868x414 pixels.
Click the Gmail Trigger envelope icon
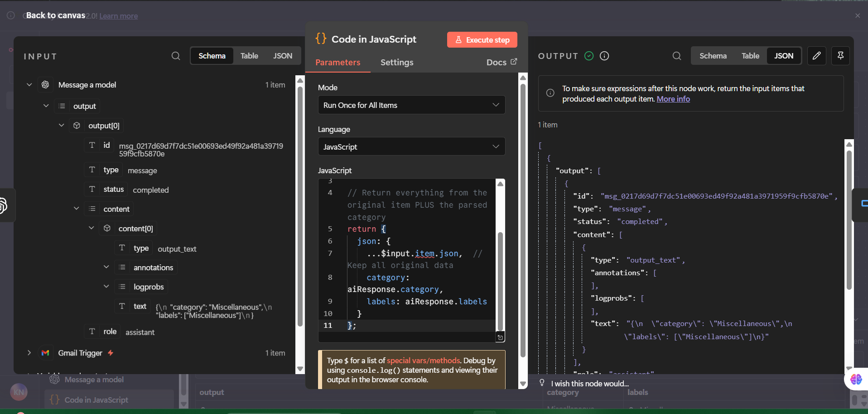(x=45, y=353)
